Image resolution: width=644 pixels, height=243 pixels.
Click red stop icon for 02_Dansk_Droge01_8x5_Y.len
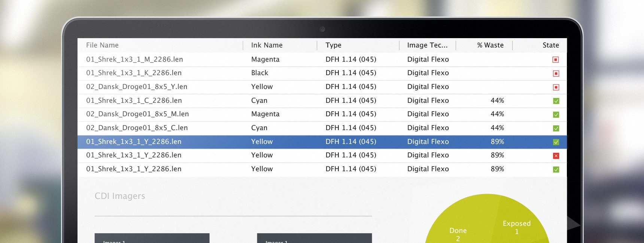556,87
